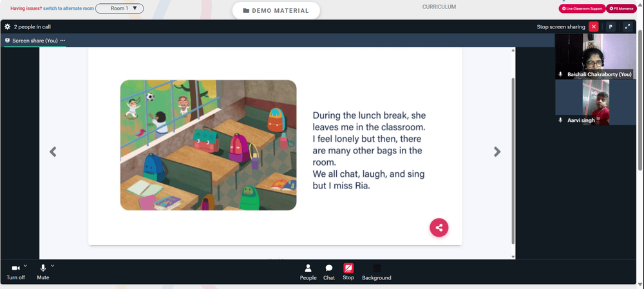Turn off the camera
Viewport: 644px width, 289px height.
(15, 272)
